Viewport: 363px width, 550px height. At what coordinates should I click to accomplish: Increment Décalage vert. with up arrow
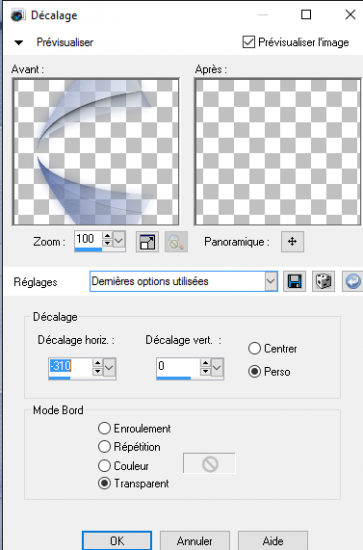206,363
